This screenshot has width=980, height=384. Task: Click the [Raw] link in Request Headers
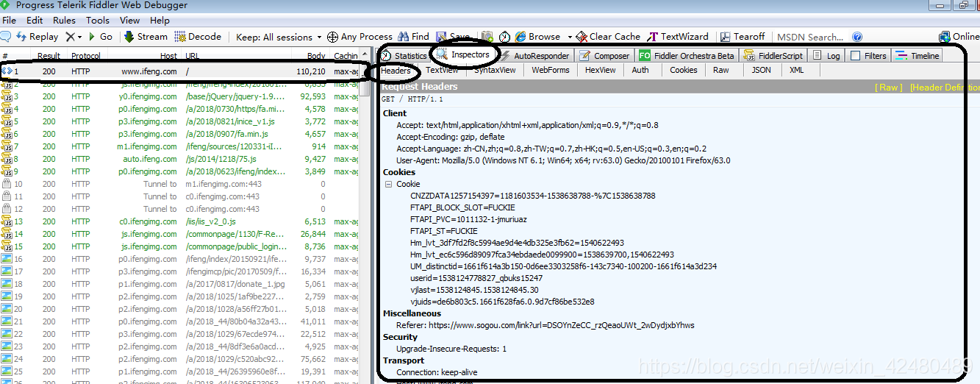[888, 88]
